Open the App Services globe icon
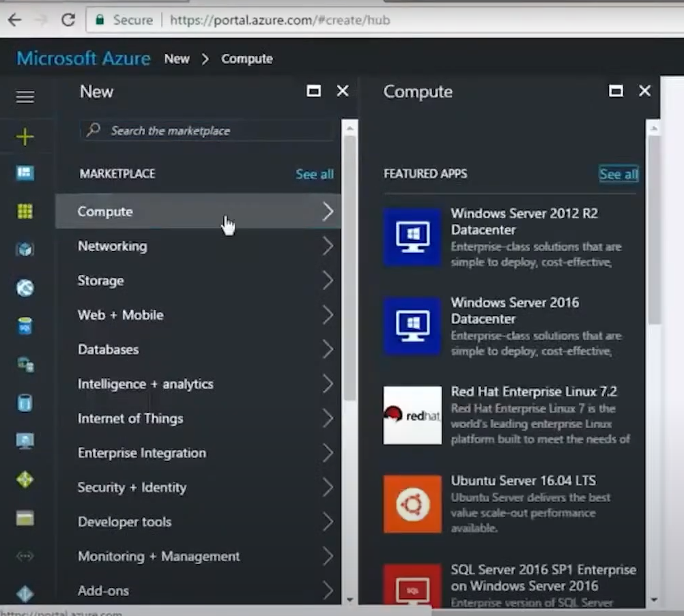This screenshot has width=684, height=616. tap(25, 288)
